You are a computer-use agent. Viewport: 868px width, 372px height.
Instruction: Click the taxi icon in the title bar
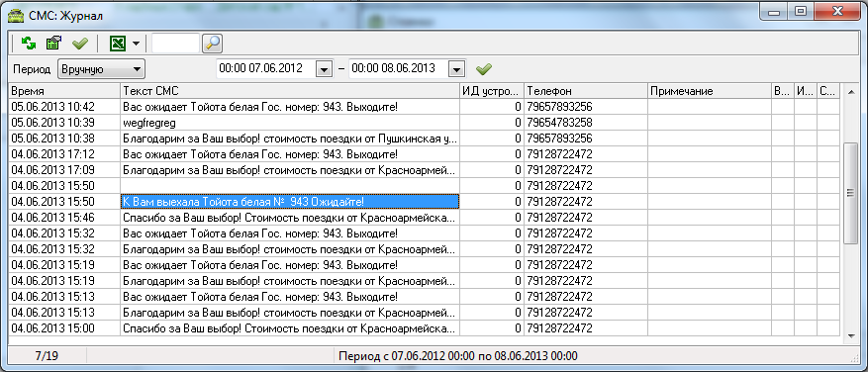pos(14,15)
